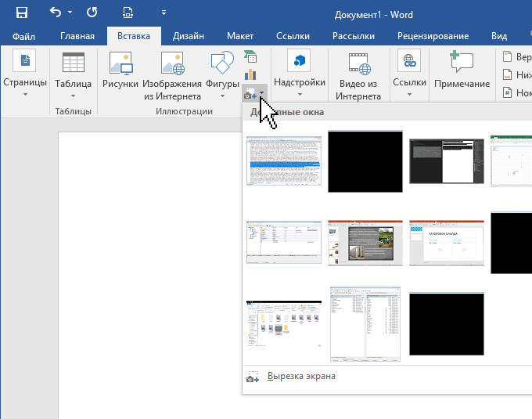Save the document with the floppy disk icon
Viewport: 532px width, 419px height.
(22, 13)
